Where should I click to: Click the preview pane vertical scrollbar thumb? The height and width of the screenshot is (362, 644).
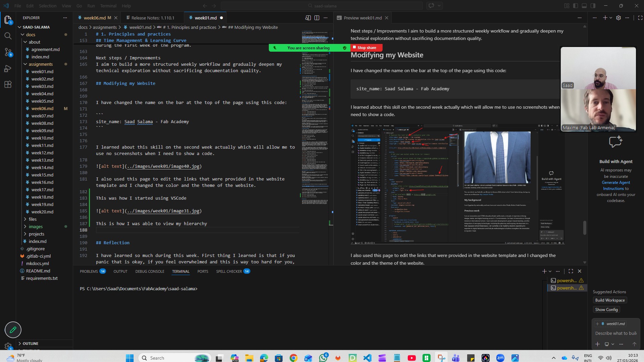(585, 228)
